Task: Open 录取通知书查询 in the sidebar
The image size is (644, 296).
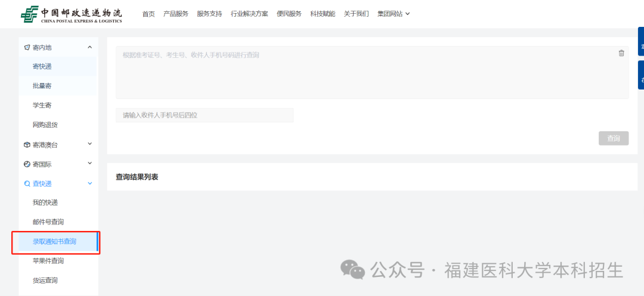Action: [57, 241]
